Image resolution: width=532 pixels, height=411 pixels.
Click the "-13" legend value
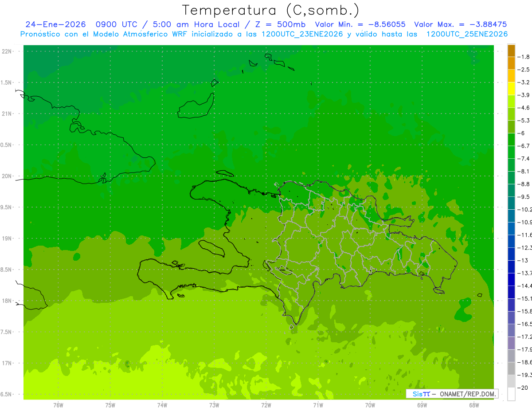tap(522, 260)
